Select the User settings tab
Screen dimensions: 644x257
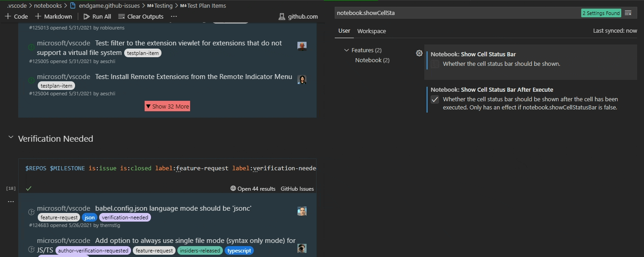(344, 31)
